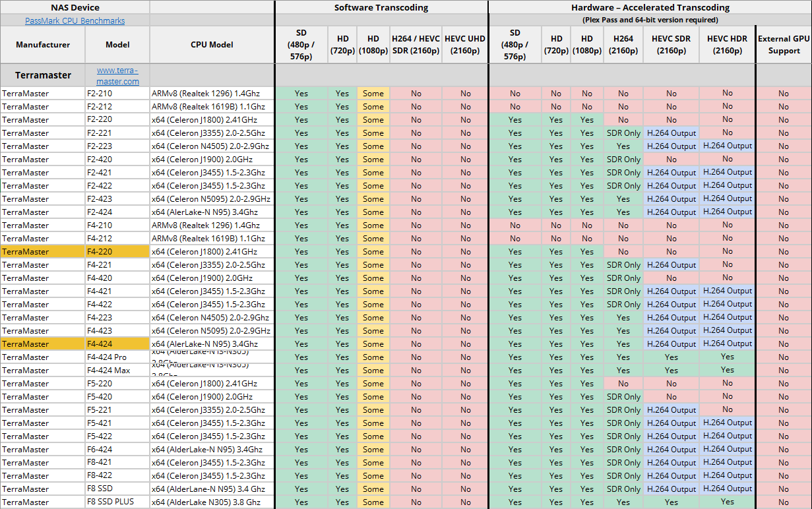Open the PassMark CPU Benchmarks link
Viewport: 812px width, 509px height.
coord(75,20)
